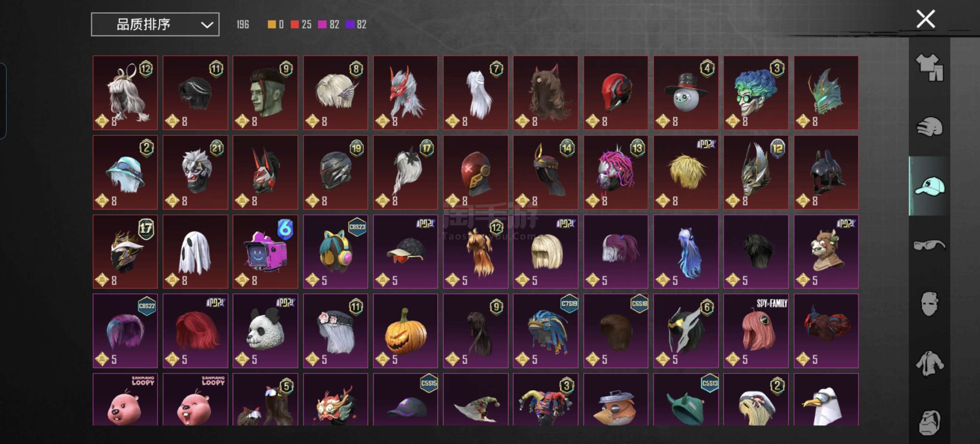
Task: Select the helmet category icon in sidebar
Action: pyautogui.click(x=929, y=127)
